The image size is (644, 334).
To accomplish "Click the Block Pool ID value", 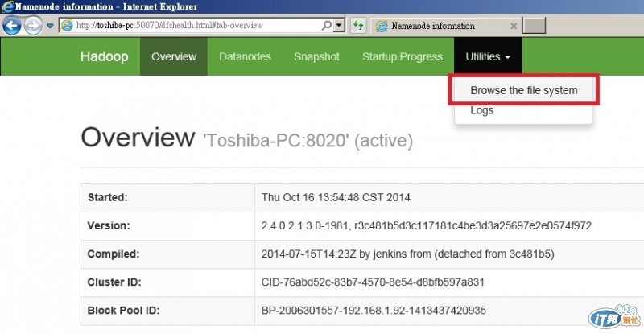I will [x=374, y=310].
